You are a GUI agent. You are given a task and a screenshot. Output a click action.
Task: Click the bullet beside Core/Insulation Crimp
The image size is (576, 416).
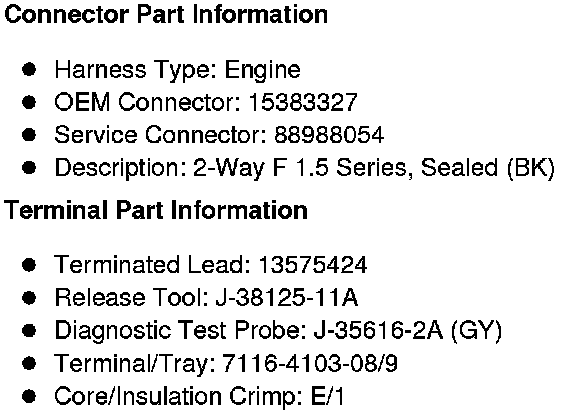pyautogui.click(x=29, y=396)
